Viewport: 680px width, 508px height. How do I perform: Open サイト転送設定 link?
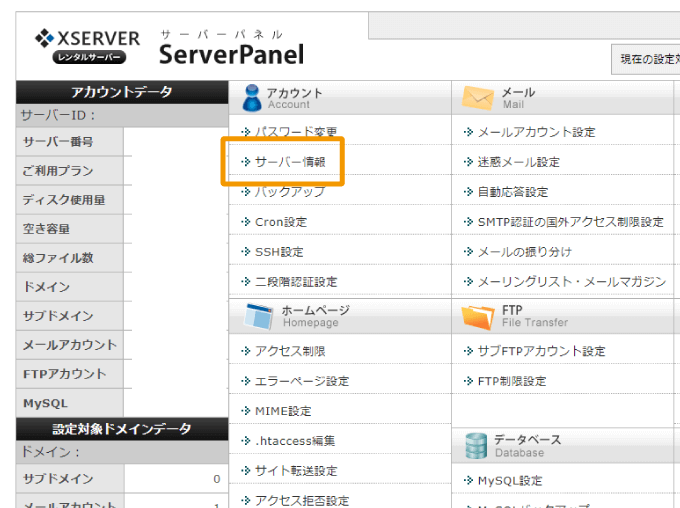click(296, 471)
